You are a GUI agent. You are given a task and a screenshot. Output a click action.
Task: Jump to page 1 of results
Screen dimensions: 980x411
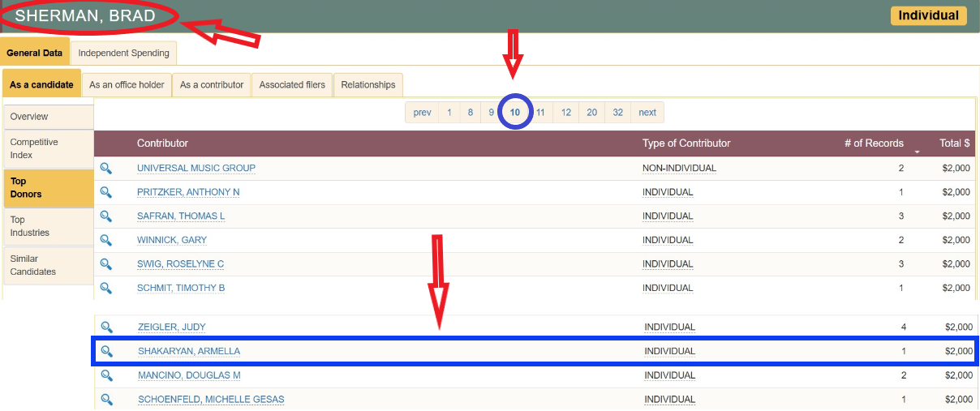point(449,113)
